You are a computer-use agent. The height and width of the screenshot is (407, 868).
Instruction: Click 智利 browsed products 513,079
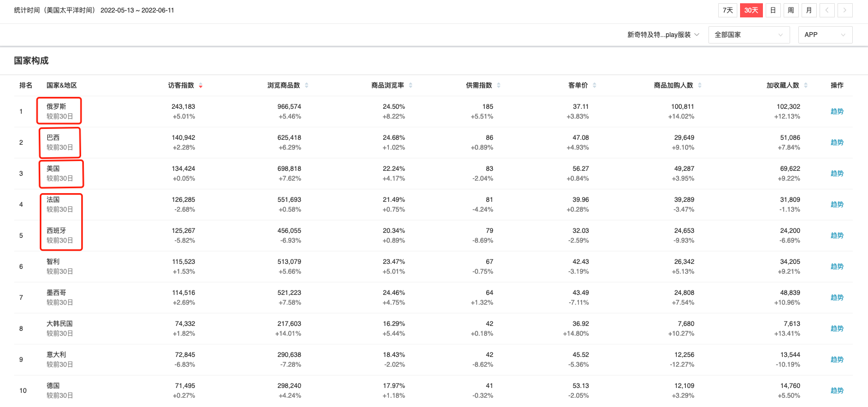pyautogui.click(x=289, y=262)
